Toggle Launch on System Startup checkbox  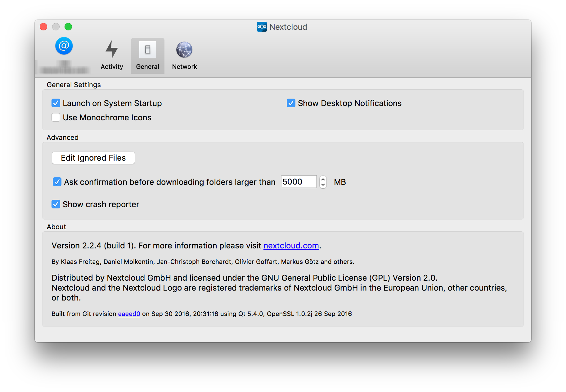coord(56,103)
